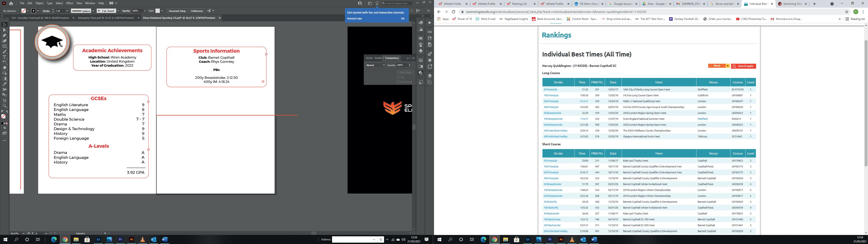Pick the Eyedropper tool

coord(4,84)
